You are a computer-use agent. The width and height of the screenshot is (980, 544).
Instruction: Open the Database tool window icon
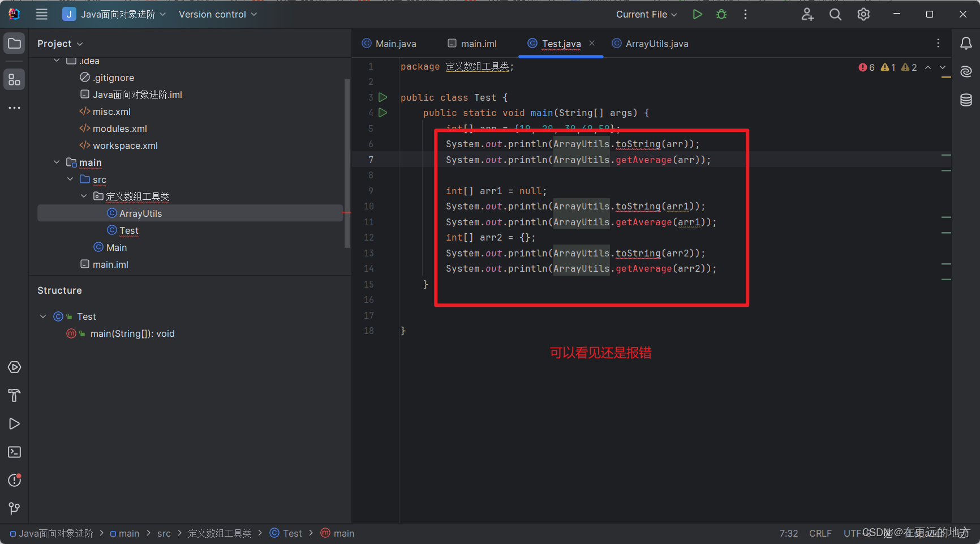click(966, 100)
